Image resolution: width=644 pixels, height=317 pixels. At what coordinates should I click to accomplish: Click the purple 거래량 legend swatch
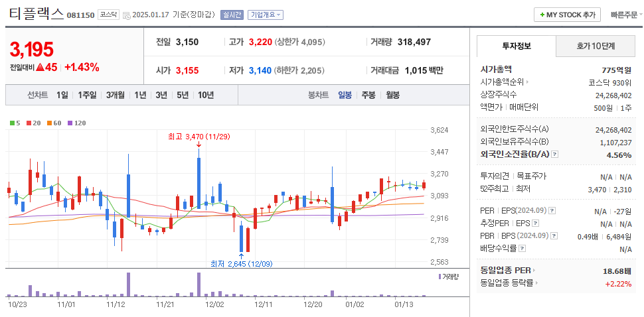click(439, 277)
